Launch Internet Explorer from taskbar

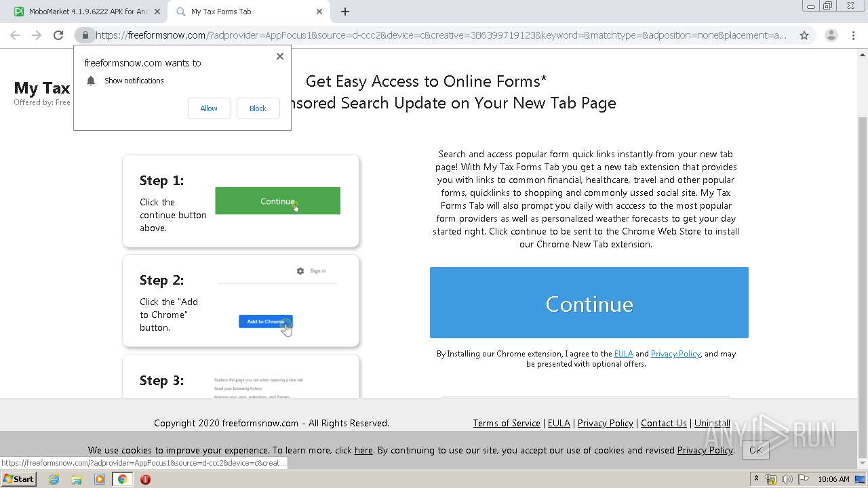54,479
